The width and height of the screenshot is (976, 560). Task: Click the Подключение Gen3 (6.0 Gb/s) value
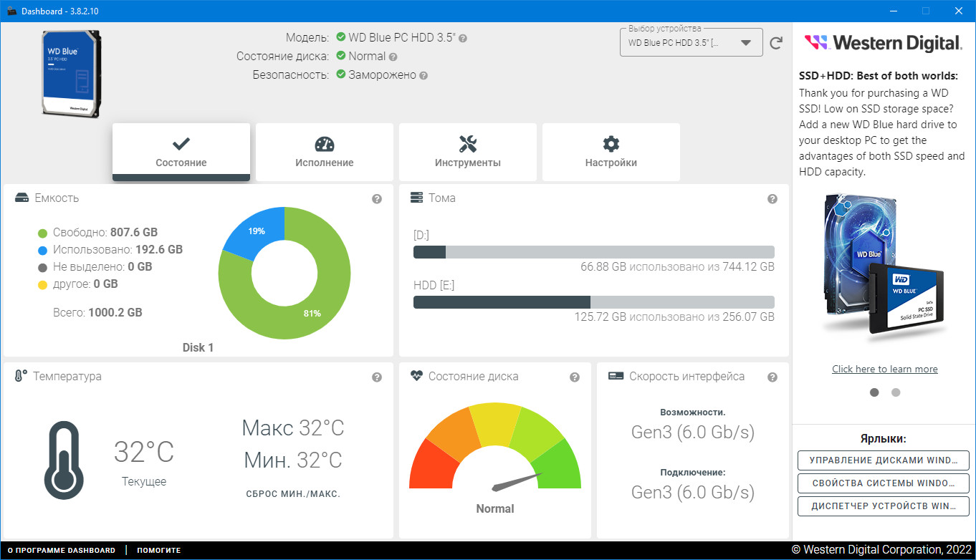pos(693,493)
